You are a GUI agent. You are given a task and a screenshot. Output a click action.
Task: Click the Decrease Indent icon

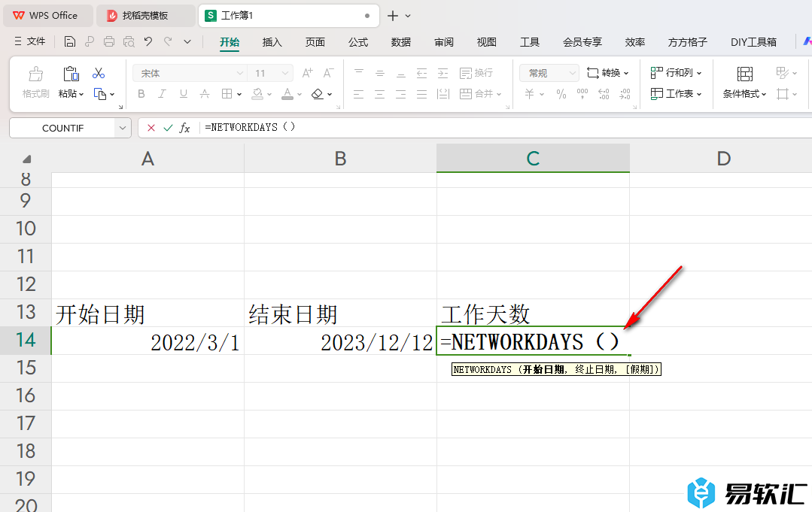[422, 74]
